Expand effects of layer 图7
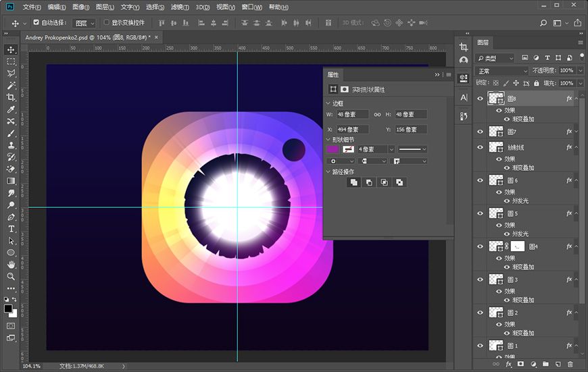Viewport: 588px width, 372px height. (577, 132)
